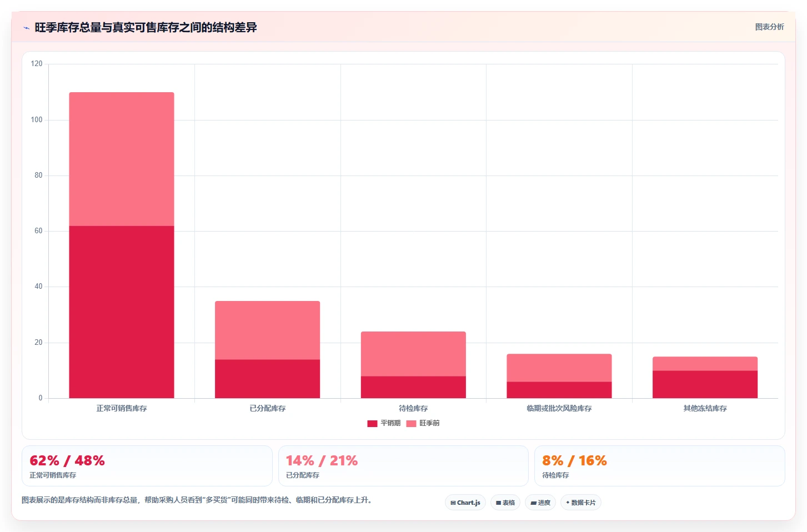Click the 待检库存 x-axis label
This screenshot has width=807, height=532.
coord(413,408)
